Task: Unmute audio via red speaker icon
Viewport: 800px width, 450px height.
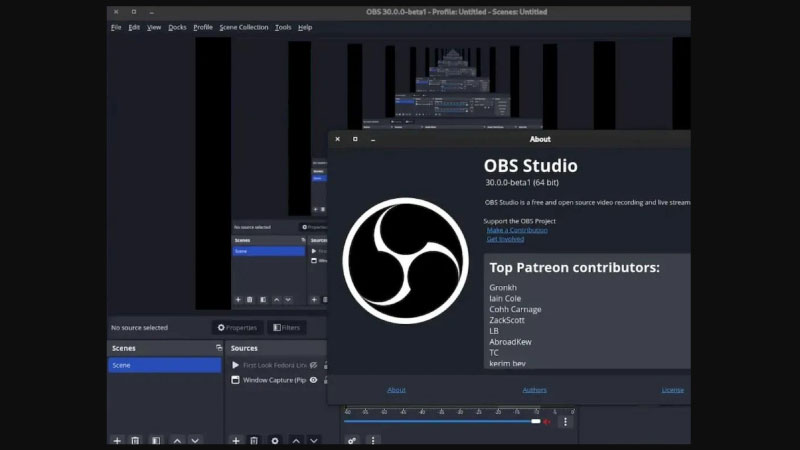Action: point(547,422)
